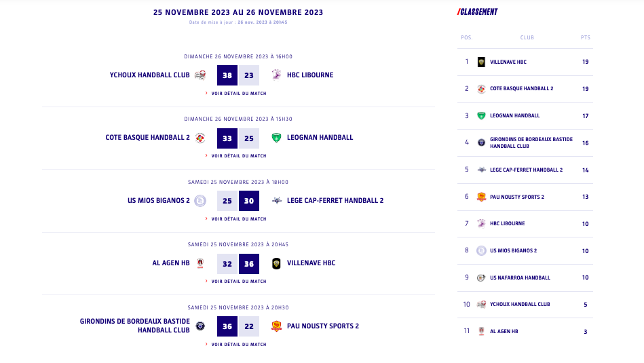644x363 pixels.
Task: Click the Ychoux Handball Club logo in match list
Action: pos(200,75)
